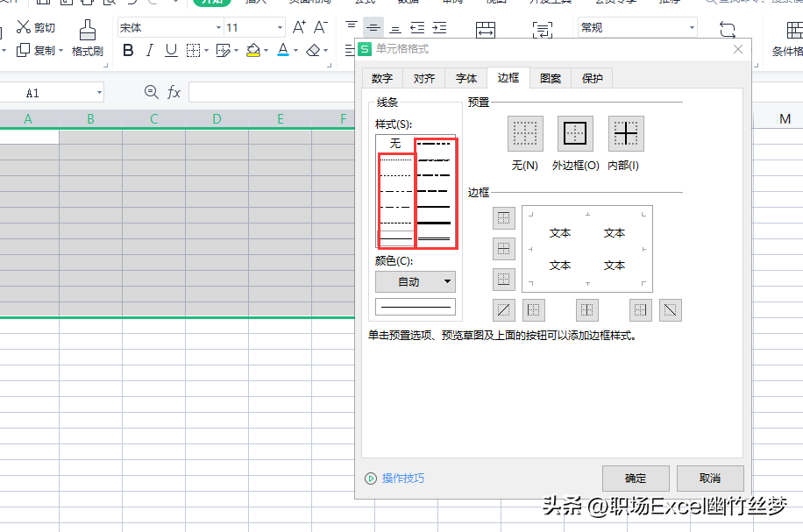Click the fx insert function icon
The width and height of the screenshot is (803, 532).
(174, 92)
